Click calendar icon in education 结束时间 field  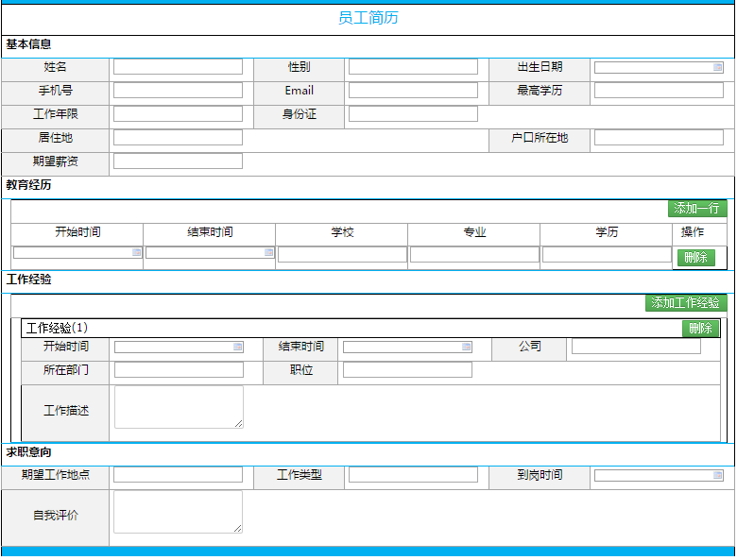click(x=269, y=252)
